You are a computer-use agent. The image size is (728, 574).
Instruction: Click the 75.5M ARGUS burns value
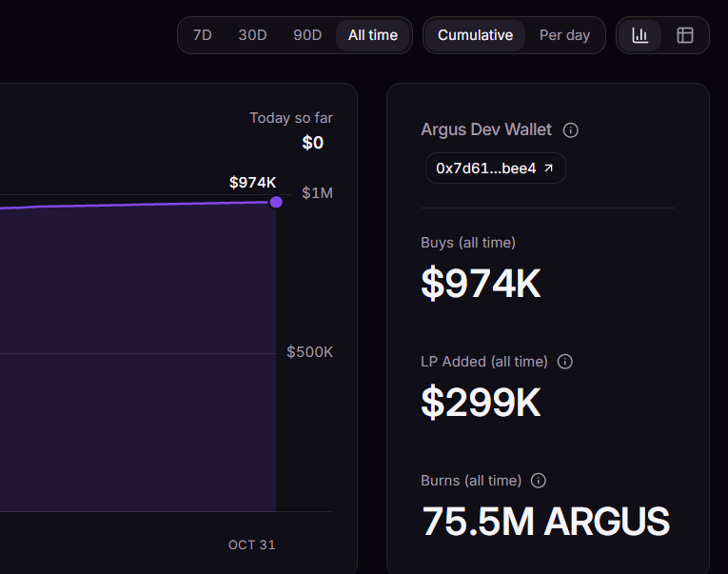click(545, 522)
